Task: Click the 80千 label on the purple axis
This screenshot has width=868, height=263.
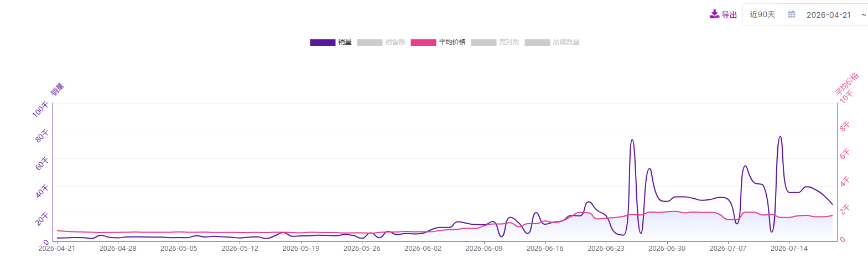Action: (x=42, y=136)
